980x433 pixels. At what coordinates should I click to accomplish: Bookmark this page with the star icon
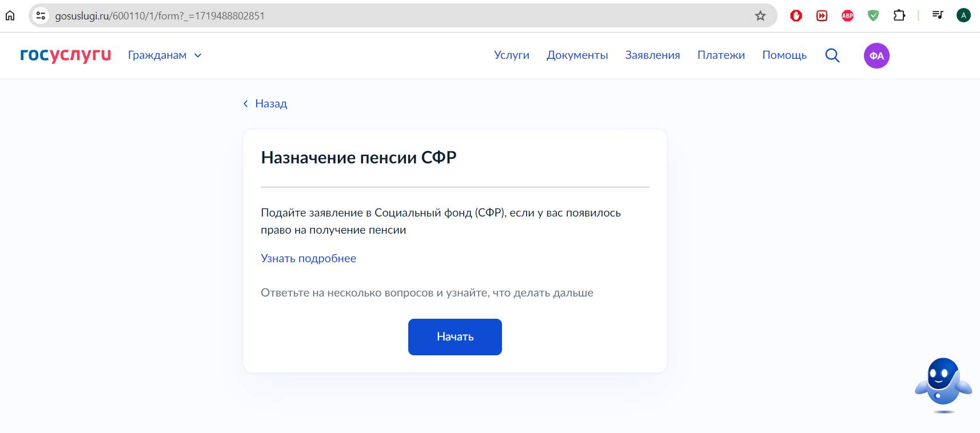(x=760, y=16)
